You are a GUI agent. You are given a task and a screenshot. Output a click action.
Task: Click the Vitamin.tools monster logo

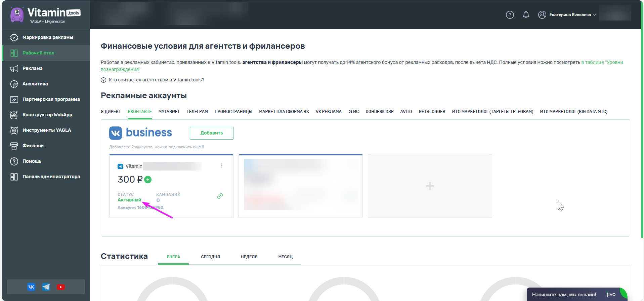[17, 15]
